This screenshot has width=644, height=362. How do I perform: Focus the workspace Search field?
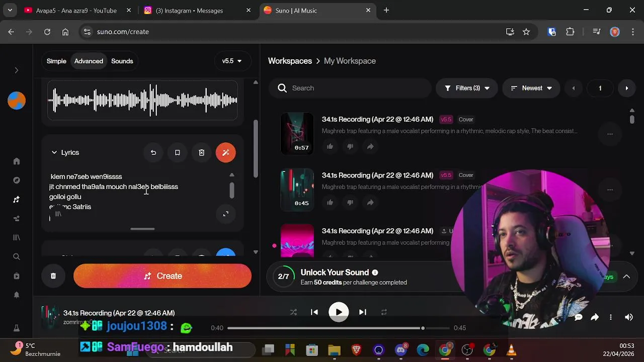pyautogui.click(x=350, y=88)
